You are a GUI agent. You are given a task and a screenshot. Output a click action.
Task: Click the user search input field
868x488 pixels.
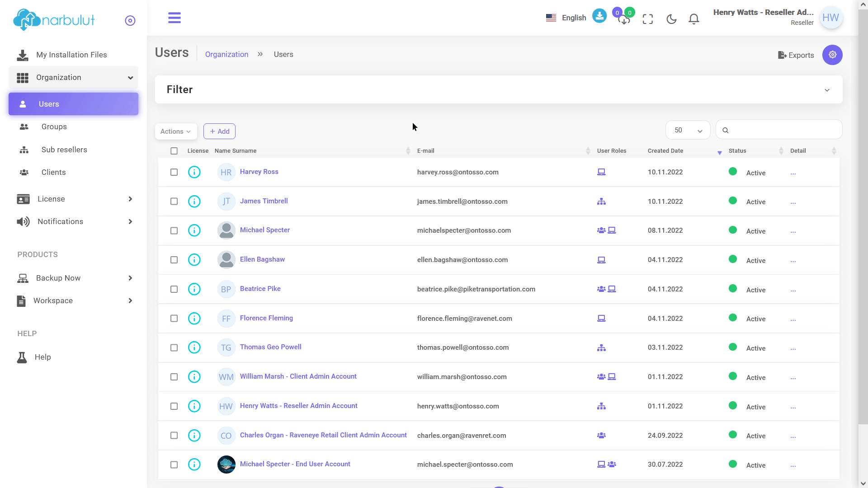[779, 130]
